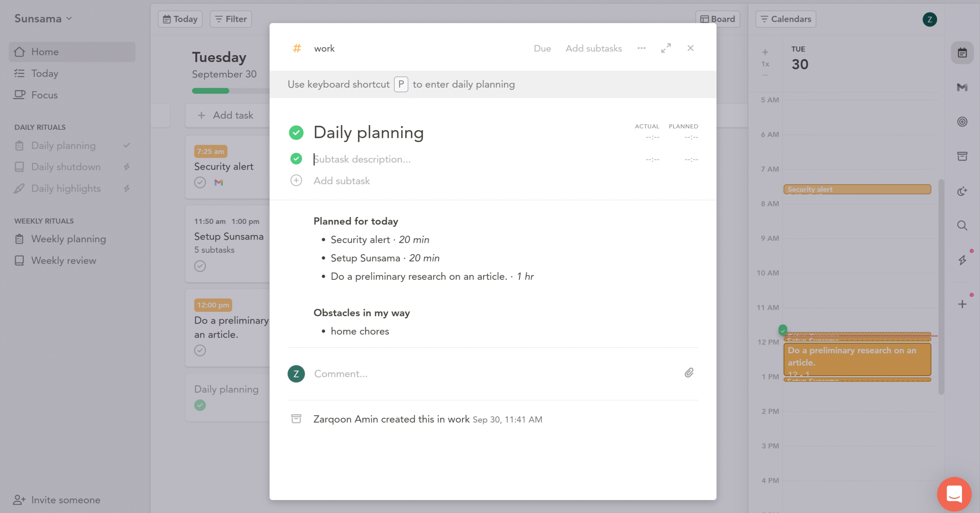
Task: Open the archive icon in right rail
Action: (962, 156)
